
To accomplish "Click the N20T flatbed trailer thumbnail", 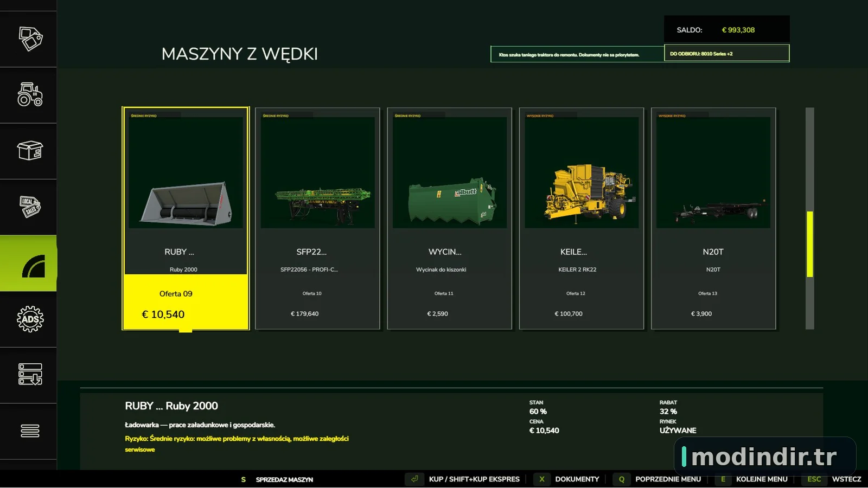I will point(713,172).
